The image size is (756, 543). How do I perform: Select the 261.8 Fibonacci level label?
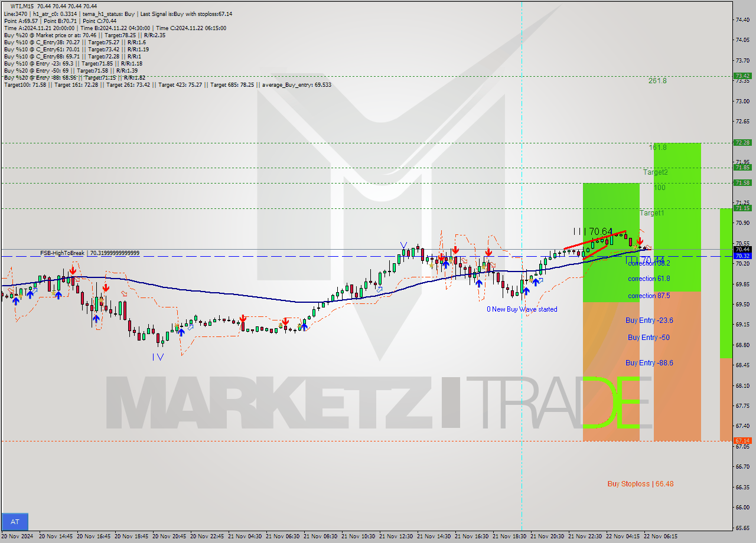click(x=657, y=81)
